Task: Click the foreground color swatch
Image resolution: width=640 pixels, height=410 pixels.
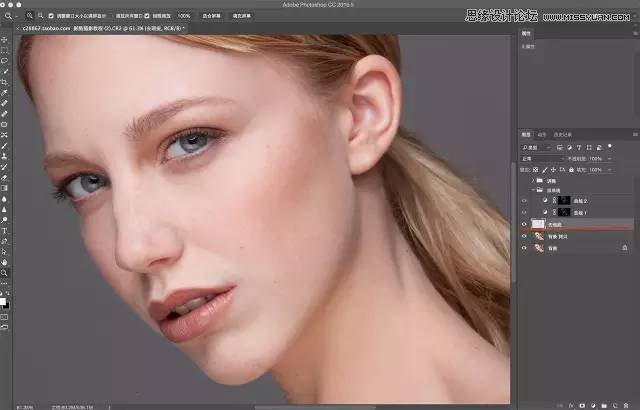Action: pyautogui.click(x=4, y=299)
